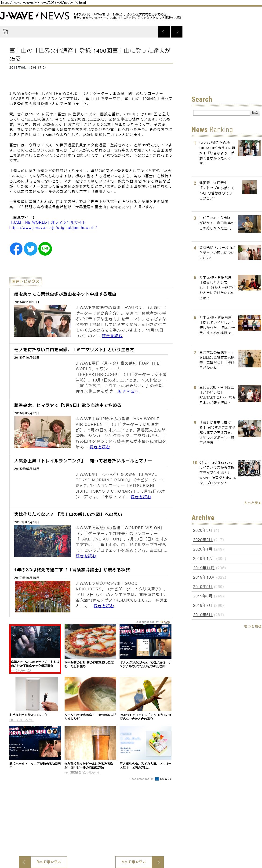Open the parakeet ice cream article thumbnail
Image resolution: width=262 pixels, height=868 pixels.
click(145, 694)
